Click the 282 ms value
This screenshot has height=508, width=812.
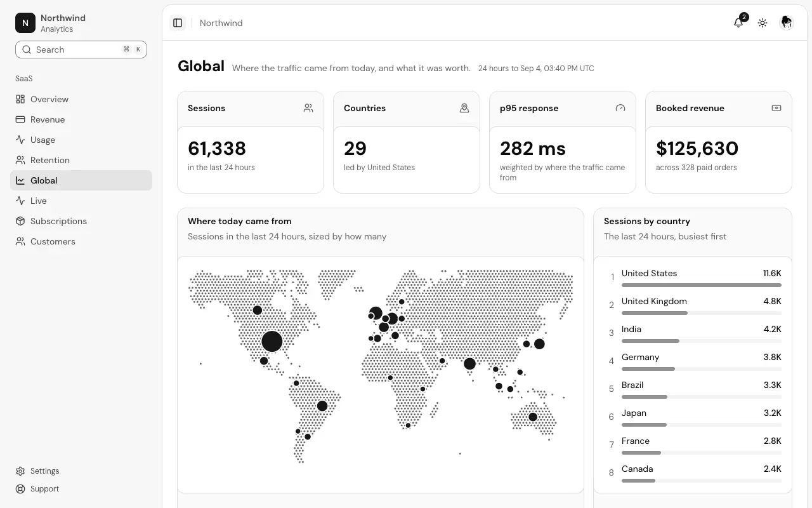click(x=533, y=149)
